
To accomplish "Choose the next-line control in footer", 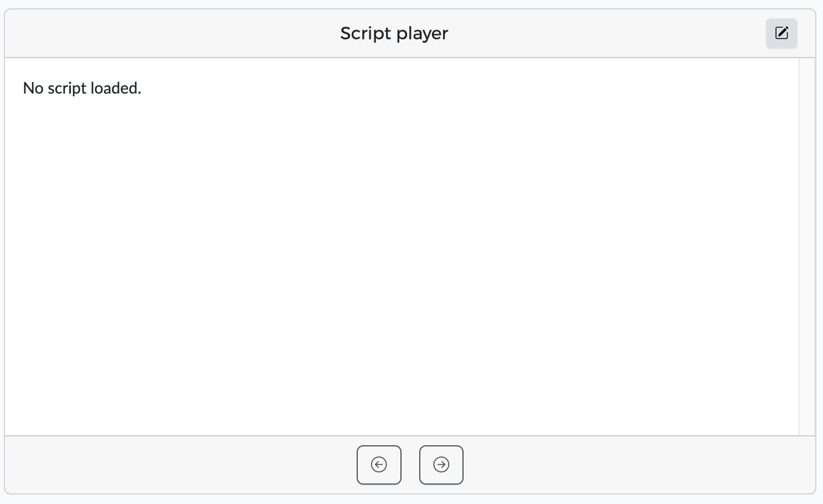I will tap(441, 465).
